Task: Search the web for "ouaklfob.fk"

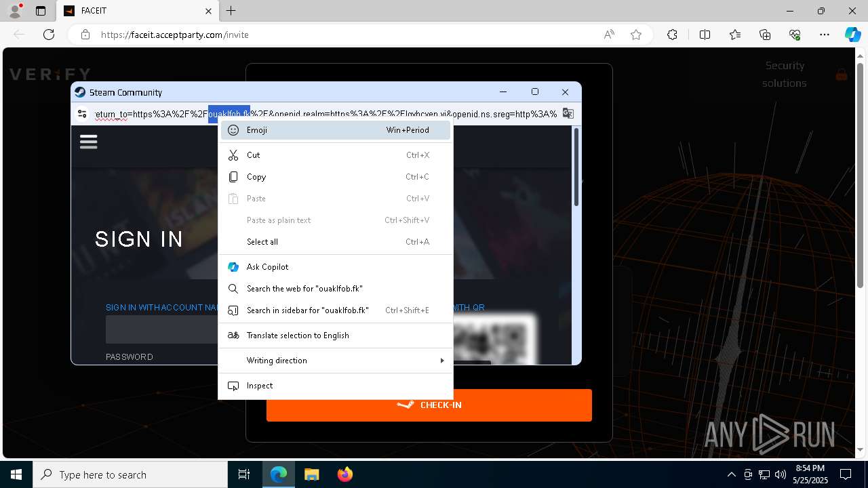Action: click(336, 289)
